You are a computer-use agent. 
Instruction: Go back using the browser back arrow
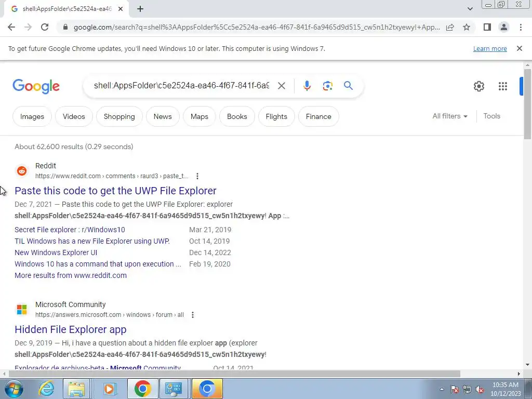pyautogui.click(x=11, y=27)
